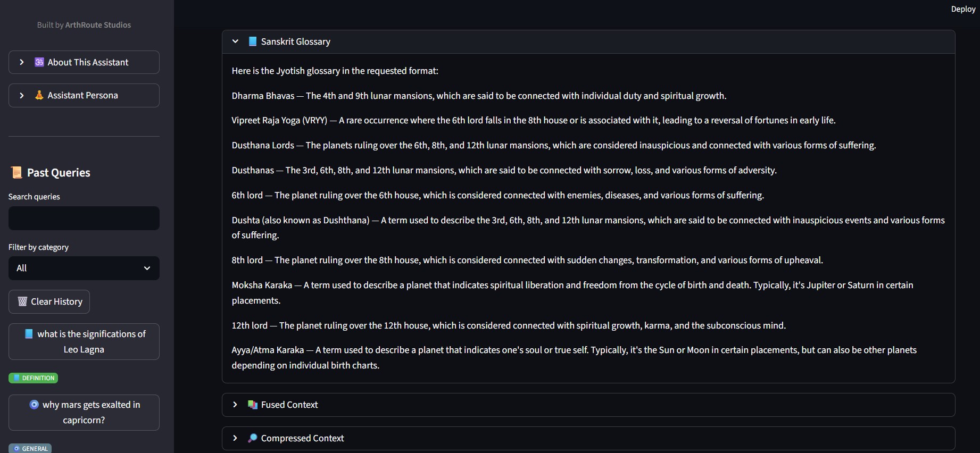Expand the Fused Context section
Image resolution: width=980 pixels, height=453 pixels.
coord(235,405)
